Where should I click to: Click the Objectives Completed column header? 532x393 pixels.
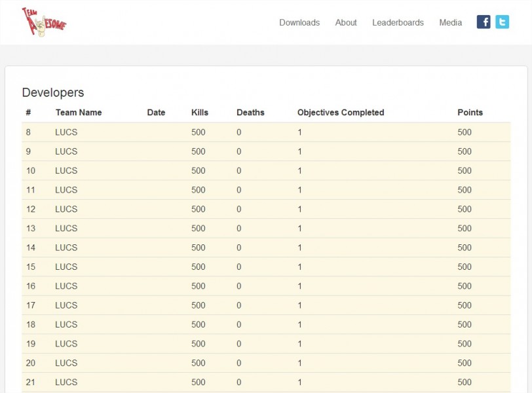pyautogui.click(x=341, y=113)
